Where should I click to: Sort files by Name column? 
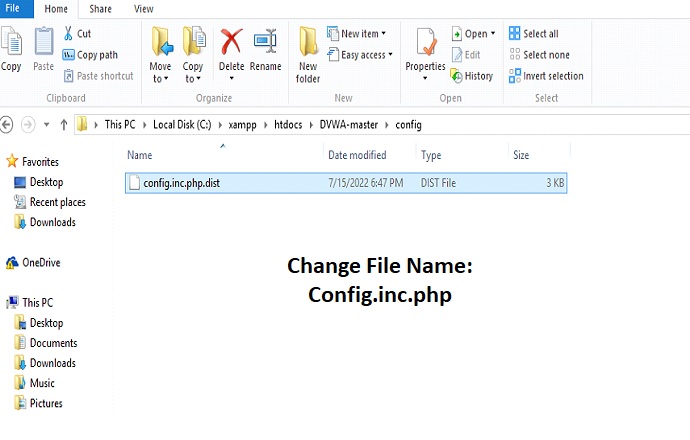coord(139,155)
